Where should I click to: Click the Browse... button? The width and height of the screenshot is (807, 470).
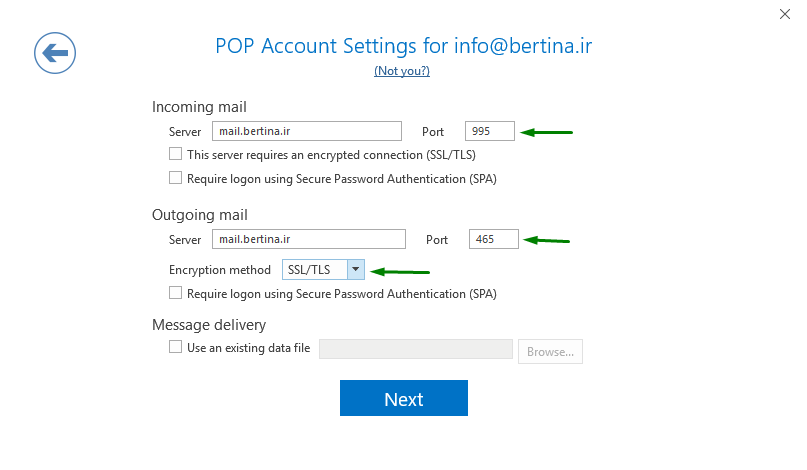pos(550,352)
